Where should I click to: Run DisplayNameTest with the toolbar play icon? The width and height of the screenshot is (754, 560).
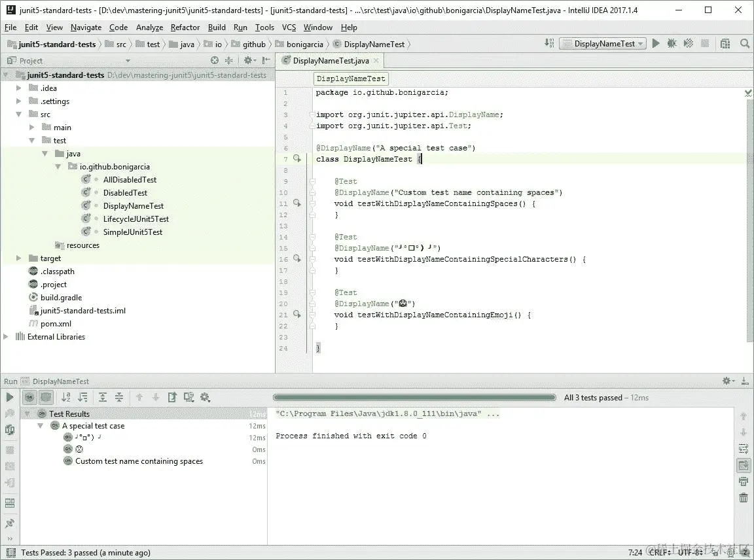click(656, 44)
